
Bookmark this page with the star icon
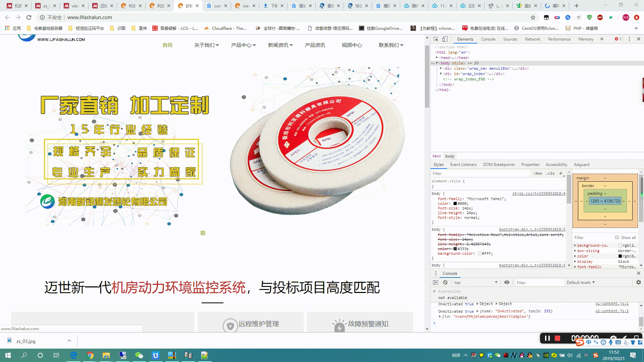pos(533,17)
